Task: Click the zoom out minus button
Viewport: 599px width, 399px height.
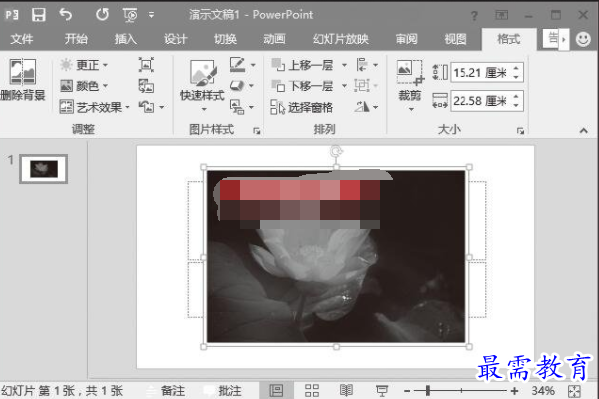Action: coord(407,391)
